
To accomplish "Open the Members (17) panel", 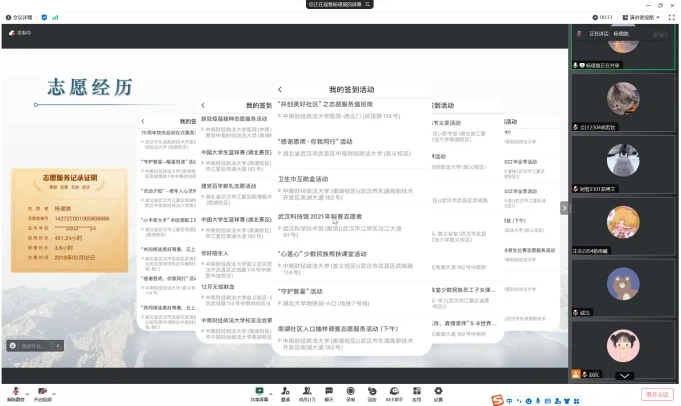I will click(x=307, y=390).
